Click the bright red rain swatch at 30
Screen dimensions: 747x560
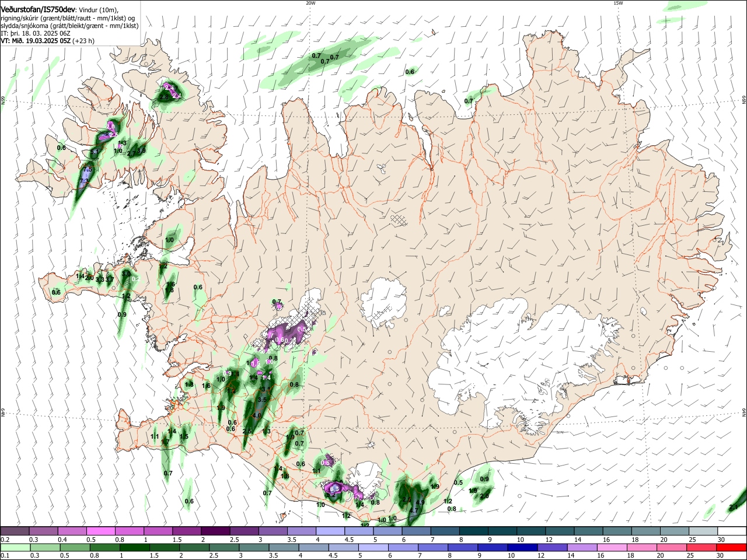click(730, 547)
